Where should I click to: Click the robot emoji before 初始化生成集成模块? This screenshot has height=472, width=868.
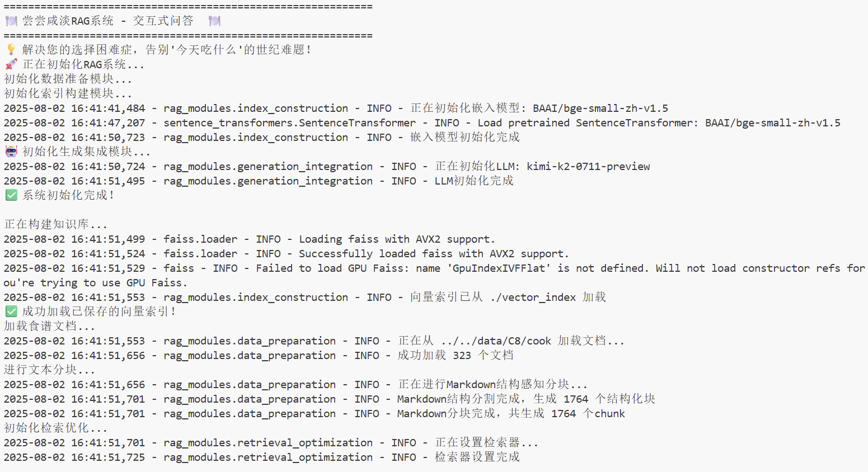11,152
